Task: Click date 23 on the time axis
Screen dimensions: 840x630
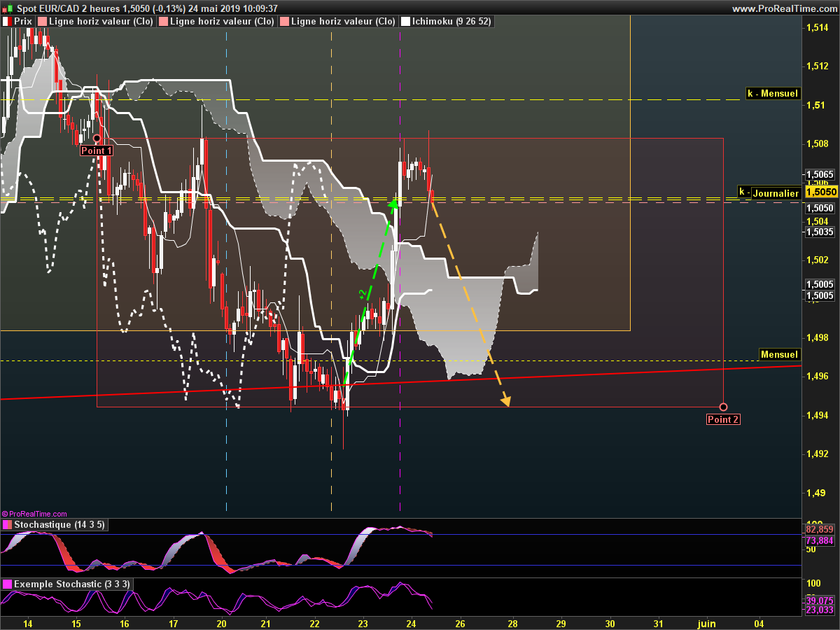Action: pos(363,623)
